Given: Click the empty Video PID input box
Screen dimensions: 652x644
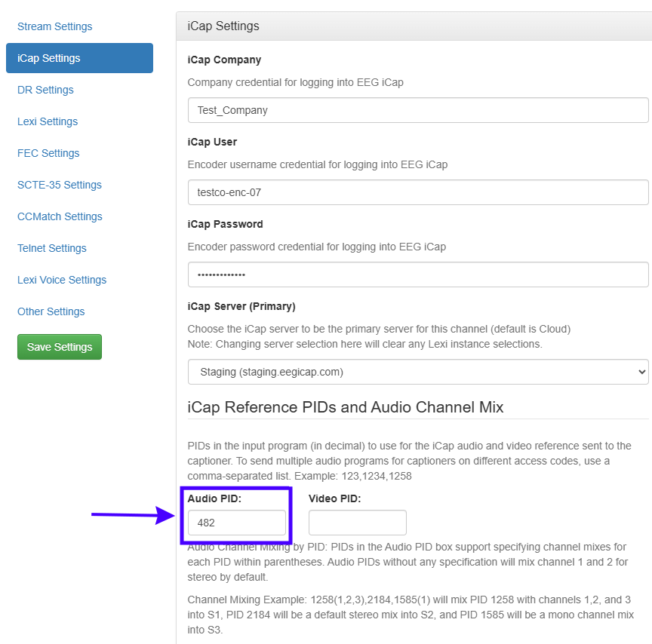Looking at the screenshot, I should (x=358, y=523).
